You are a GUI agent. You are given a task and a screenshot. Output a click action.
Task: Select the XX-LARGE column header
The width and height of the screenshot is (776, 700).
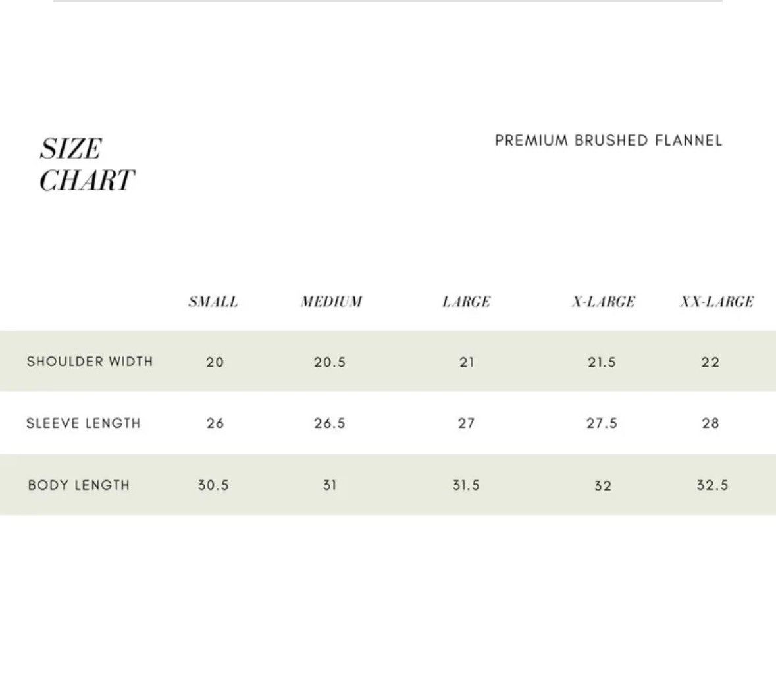click(x=717, y=302)
